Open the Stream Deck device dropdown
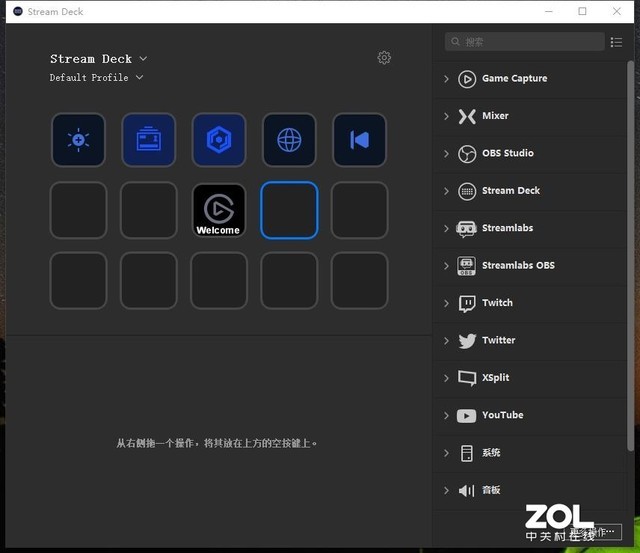This screenshot has width=640, height=553. (x=98, y=59)
